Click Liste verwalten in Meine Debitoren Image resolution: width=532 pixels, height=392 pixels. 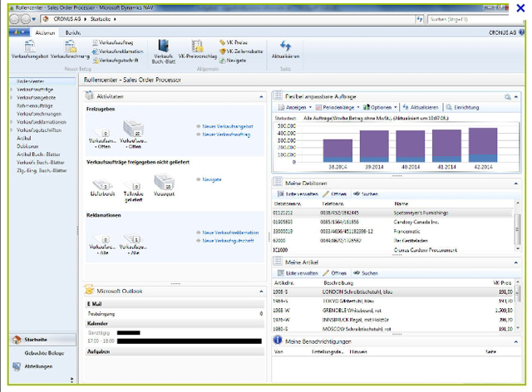click(x=298, y=194)
